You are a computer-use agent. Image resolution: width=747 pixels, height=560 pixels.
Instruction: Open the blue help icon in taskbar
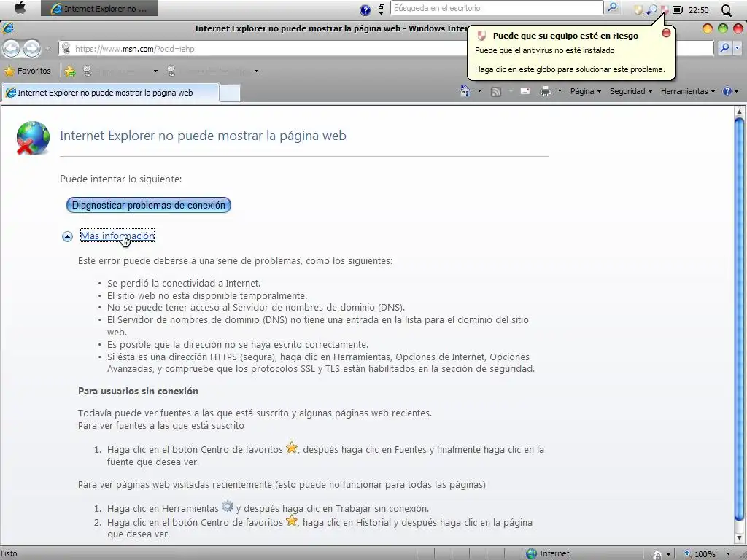click(x=365, y=9)
